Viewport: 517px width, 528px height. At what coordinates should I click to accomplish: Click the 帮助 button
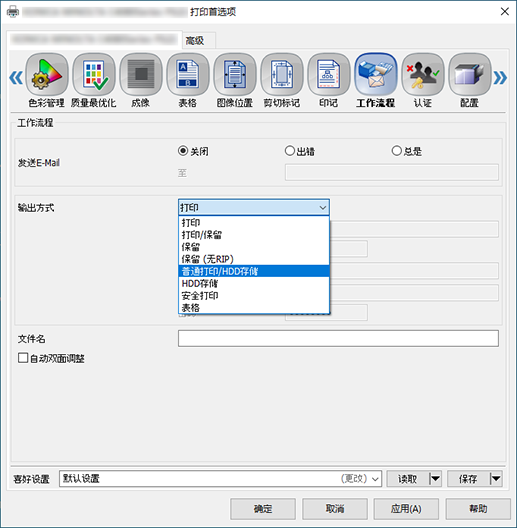pos(478,509)
